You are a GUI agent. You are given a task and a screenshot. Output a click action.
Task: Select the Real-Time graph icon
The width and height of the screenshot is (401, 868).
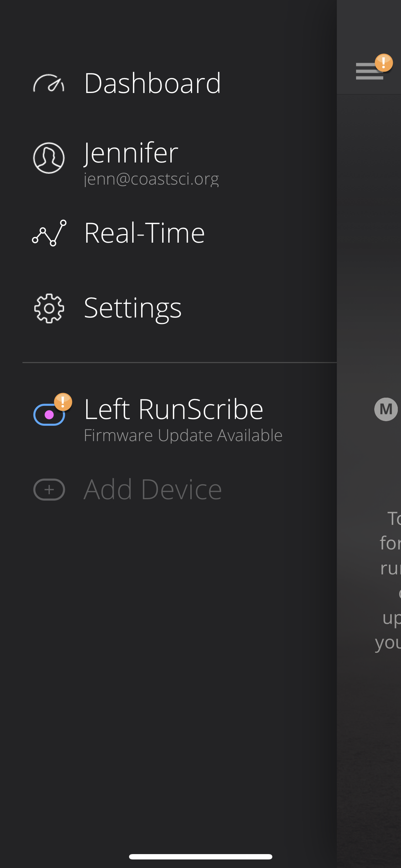[49, 233]
